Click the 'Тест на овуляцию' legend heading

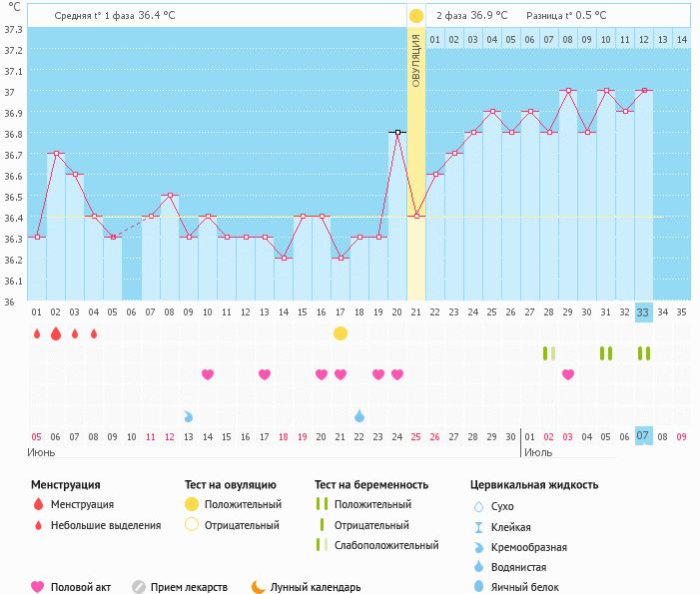(x=231, y=484)
